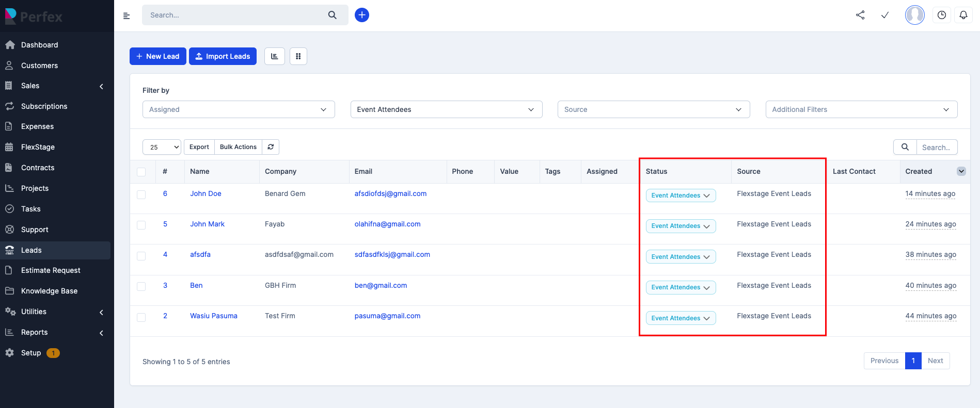The height and width of the screenshot is (408, 980).
Task: Select pagination page 1
Action: point(913,361)
